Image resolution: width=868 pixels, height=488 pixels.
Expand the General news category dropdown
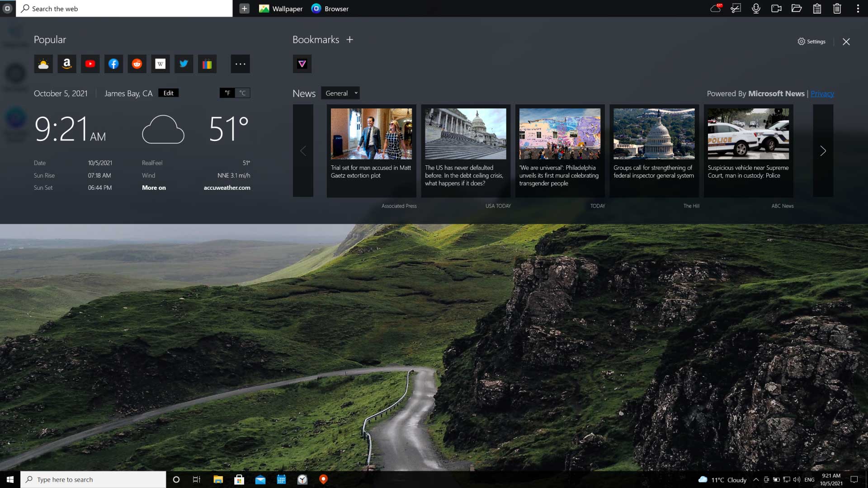point(340,93)
